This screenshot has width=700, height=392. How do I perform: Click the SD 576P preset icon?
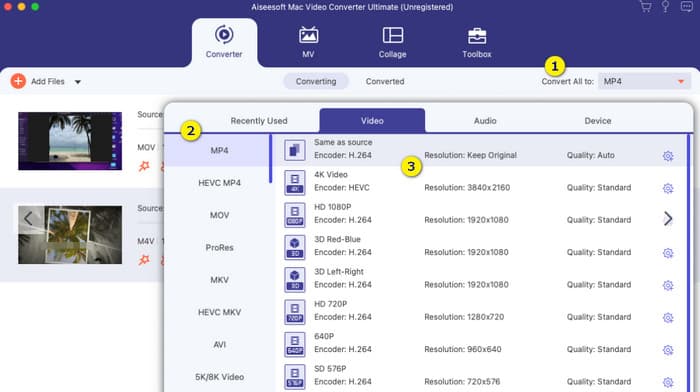click(295, 376)
